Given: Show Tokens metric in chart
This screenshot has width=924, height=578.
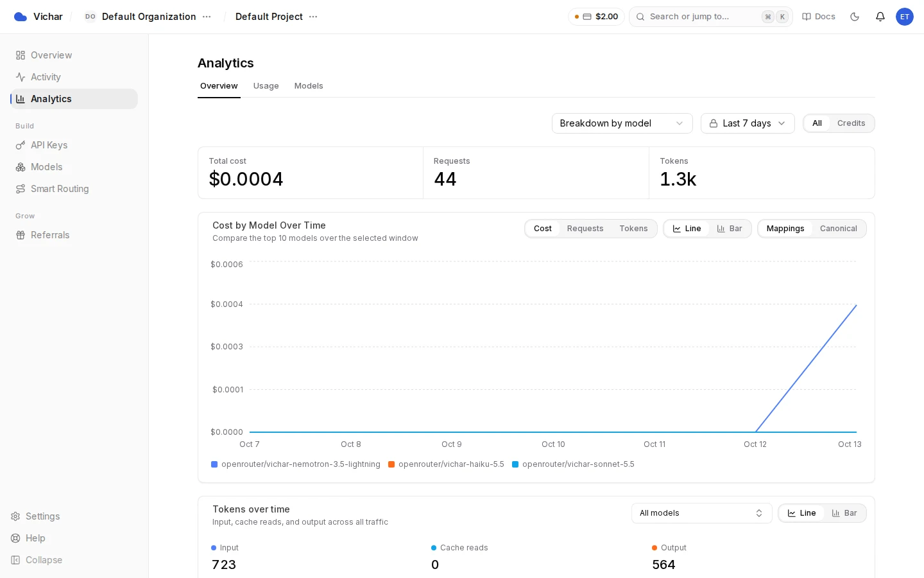Looking at the screenshot, I should pyautogui.click(x=633, y=229).
